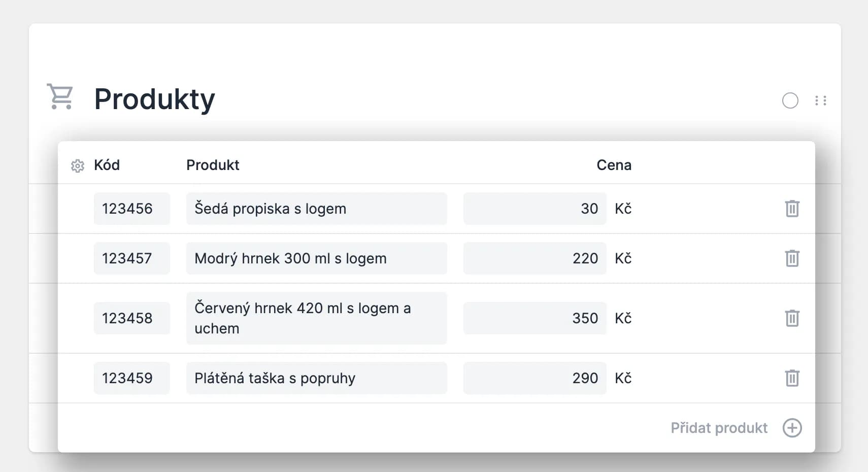Delete the Modrý hrnek 300 ml row
The width and height of the screenshot is (868, 472).
point(792,258)
